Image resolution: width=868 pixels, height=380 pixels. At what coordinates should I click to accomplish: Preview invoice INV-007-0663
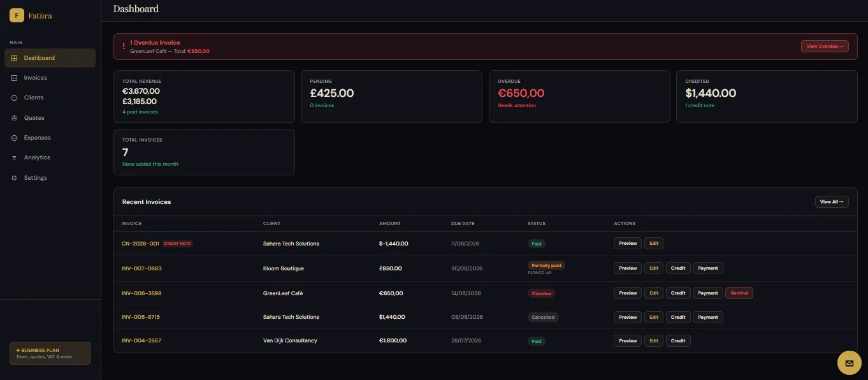pyautogui.click(x=628, y=268)
